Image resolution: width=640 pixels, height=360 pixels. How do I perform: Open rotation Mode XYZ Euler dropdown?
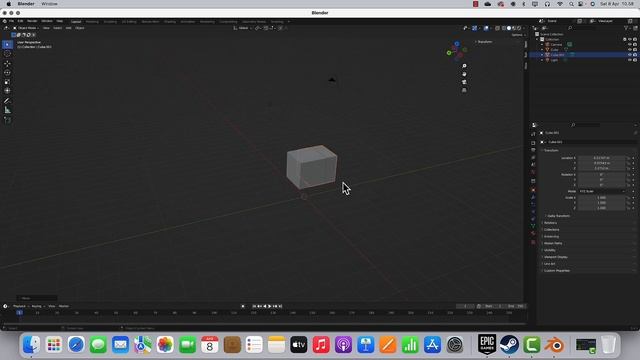[602, 191]
